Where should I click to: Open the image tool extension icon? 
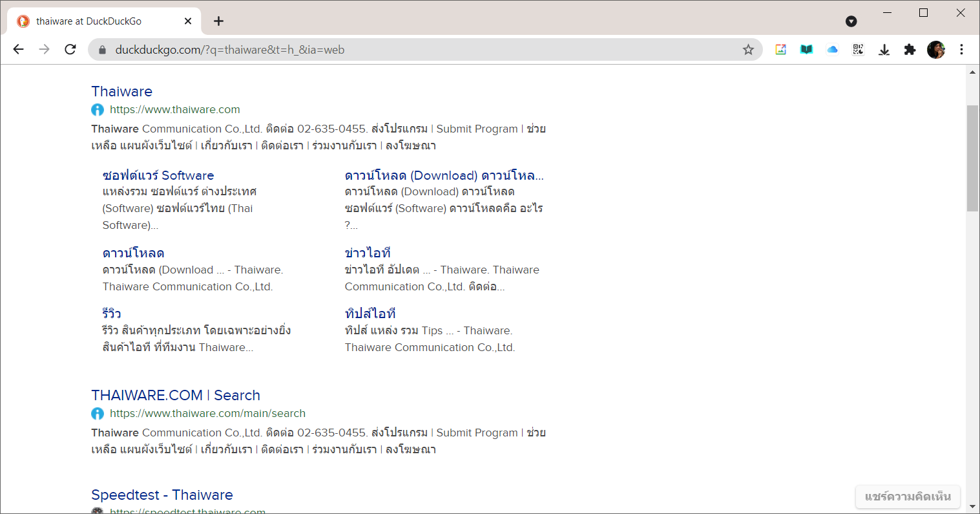click(x=780, y=50)
